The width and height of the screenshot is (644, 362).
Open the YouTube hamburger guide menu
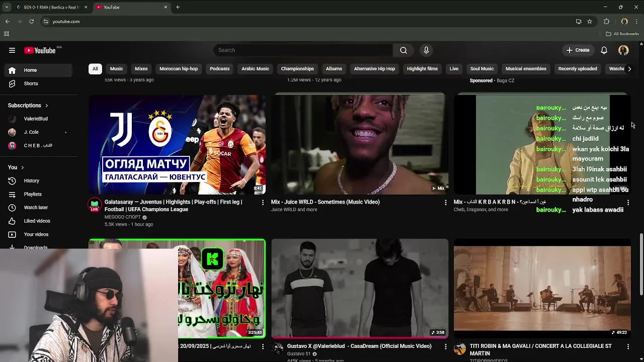pos(12,50)
